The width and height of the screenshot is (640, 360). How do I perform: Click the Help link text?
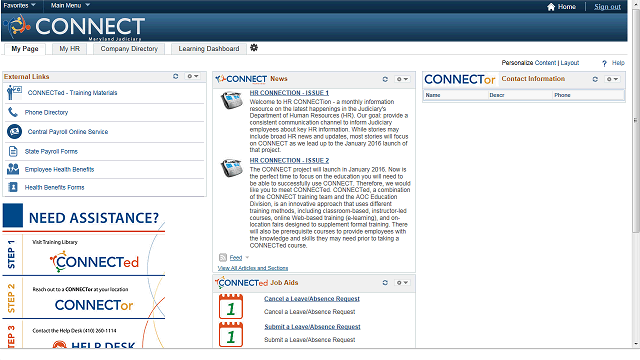[x=618, y=63]
